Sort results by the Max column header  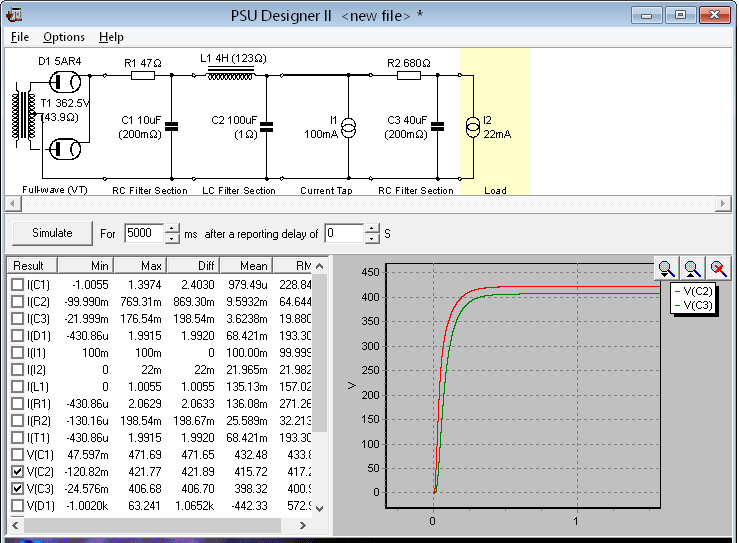point(140,266)
